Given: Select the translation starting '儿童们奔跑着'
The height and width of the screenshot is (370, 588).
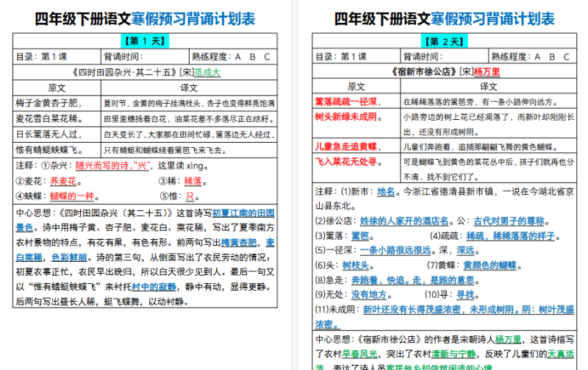Looking at the screenshot, I should point(481,146).
